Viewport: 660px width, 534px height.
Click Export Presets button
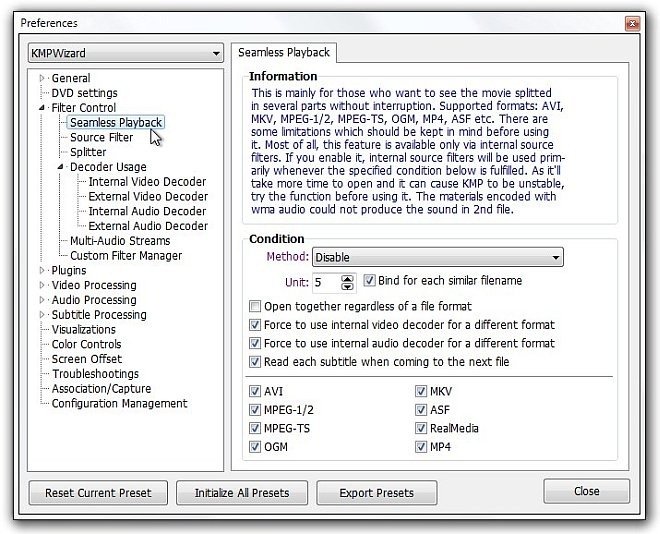tap(377, 493)
